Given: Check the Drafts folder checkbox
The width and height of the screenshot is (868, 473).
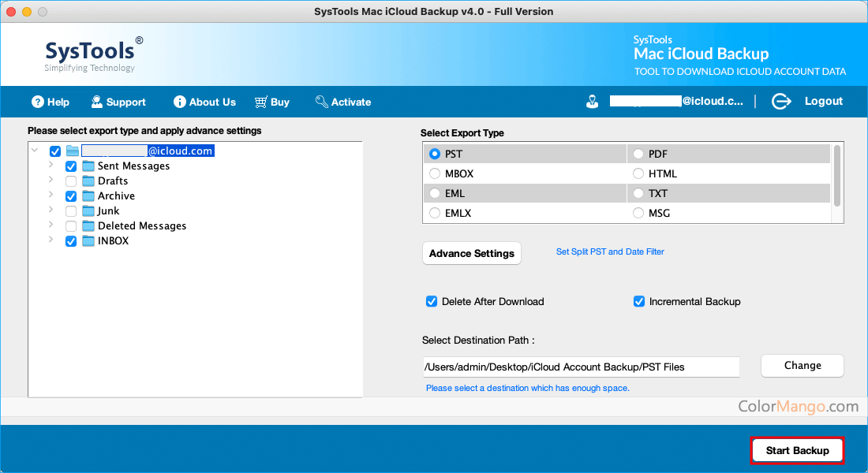Looking at the screenshot, I should tap(71, 181).
